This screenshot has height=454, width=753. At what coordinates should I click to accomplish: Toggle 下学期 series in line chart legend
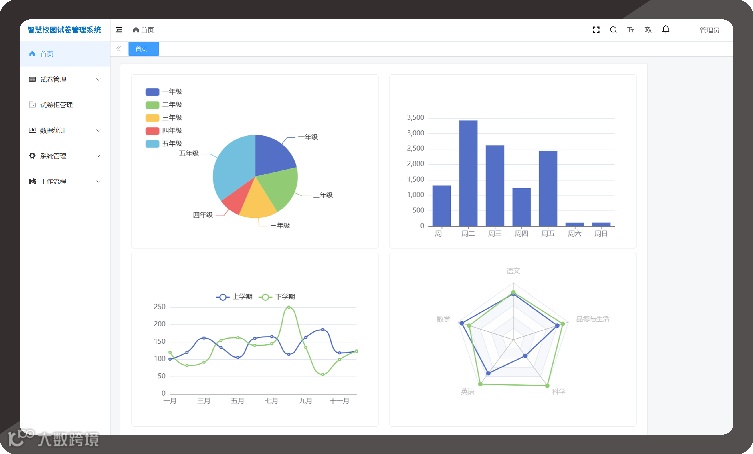click(x=277, y=297)
